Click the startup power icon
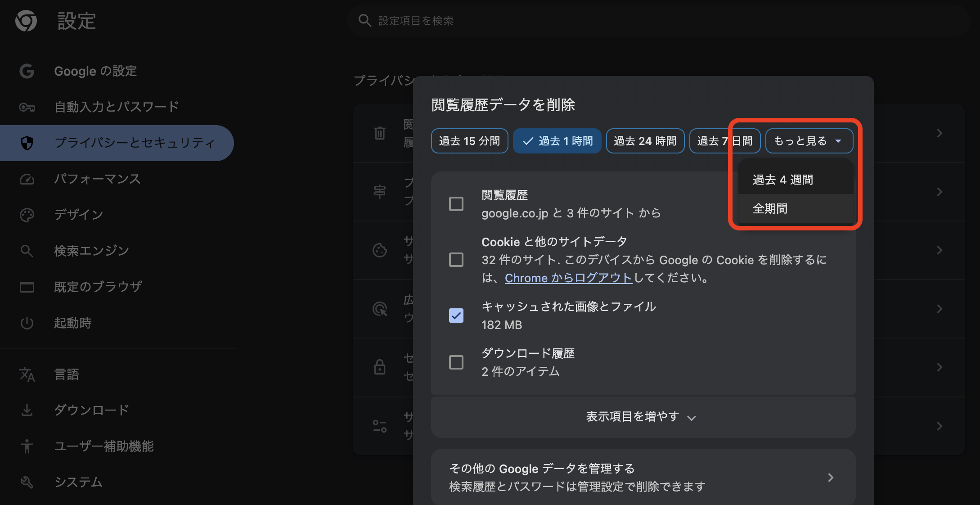 pyautogui.click(x=27, y=323)
